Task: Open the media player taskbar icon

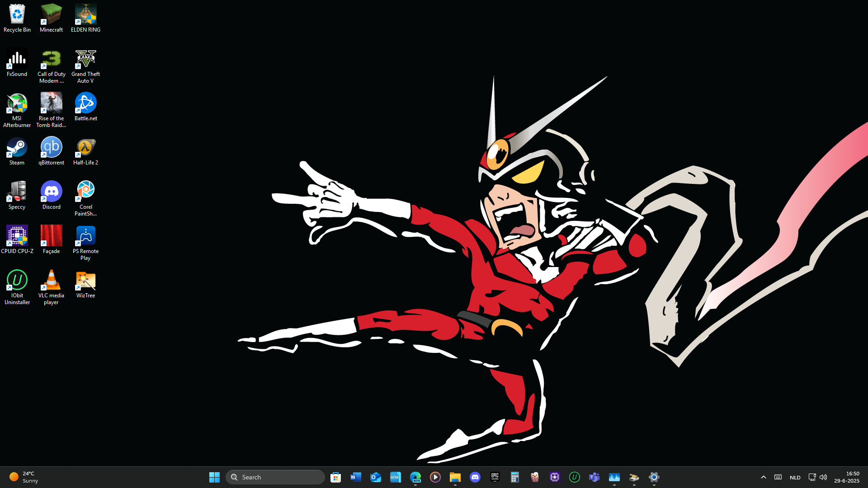Action: pos(435,477)
